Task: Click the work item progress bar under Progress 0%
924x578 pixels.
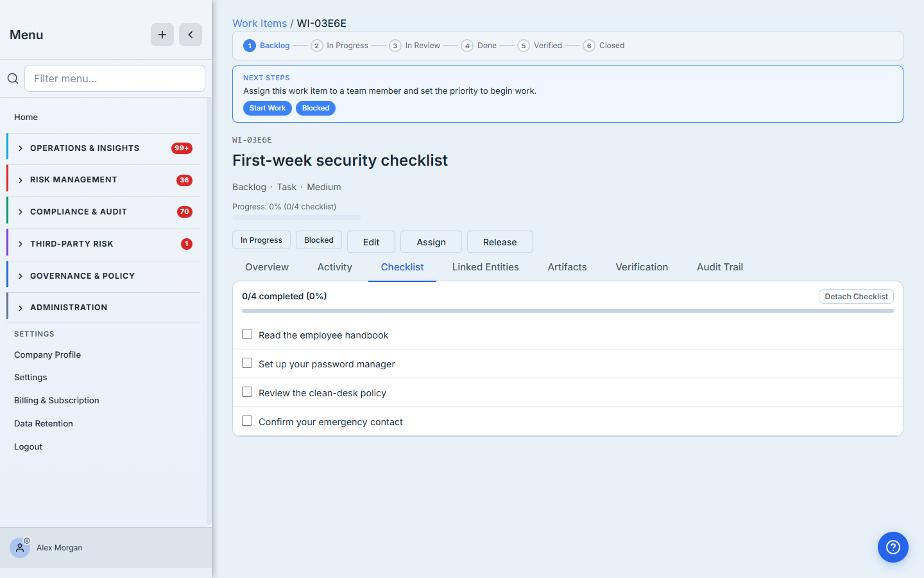Action: coord(296,218)
